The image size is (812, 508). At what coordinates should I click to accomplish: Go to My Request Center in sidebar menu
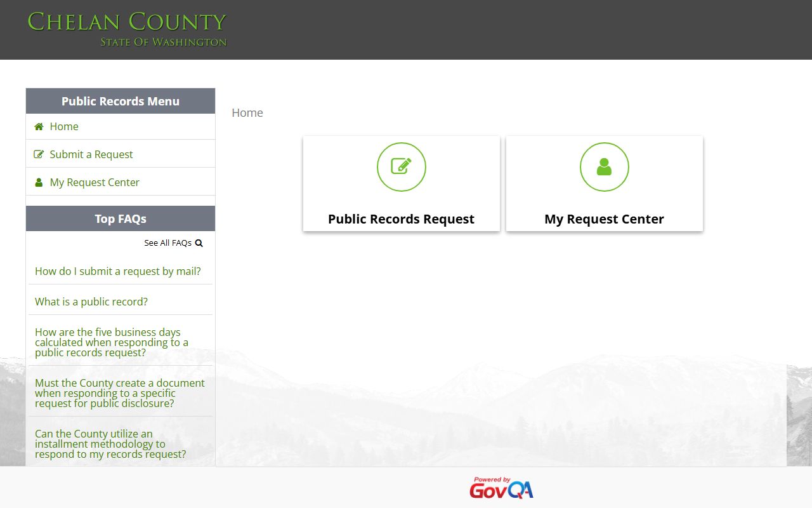95,182
